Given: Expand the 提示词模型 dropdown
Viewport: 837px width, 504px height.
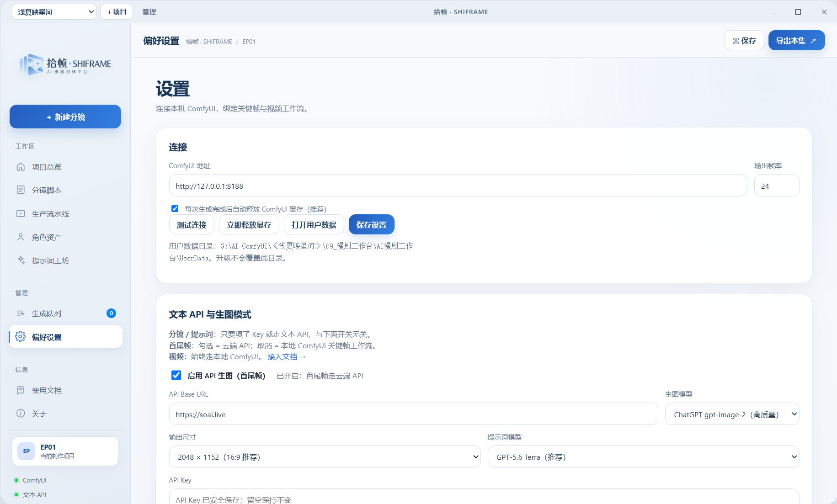Looking at the screenshot, I should tap(643, 457).
